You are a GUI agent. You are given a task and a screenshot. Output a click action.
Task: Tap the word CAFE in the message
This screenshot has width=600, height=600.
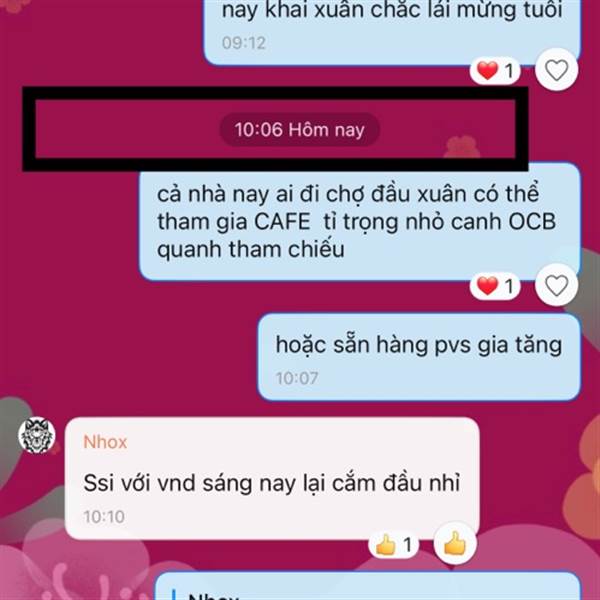tap(282, 222)
